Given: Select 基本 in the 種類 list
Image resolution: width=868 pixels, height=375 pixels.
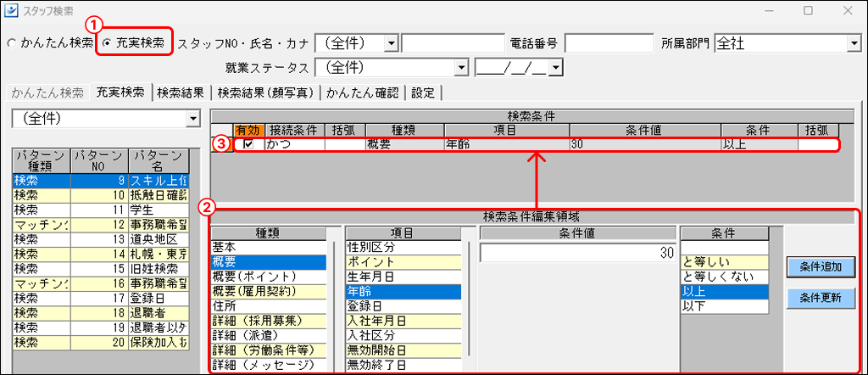Looking at the screenshot, I should pos(269,247).
